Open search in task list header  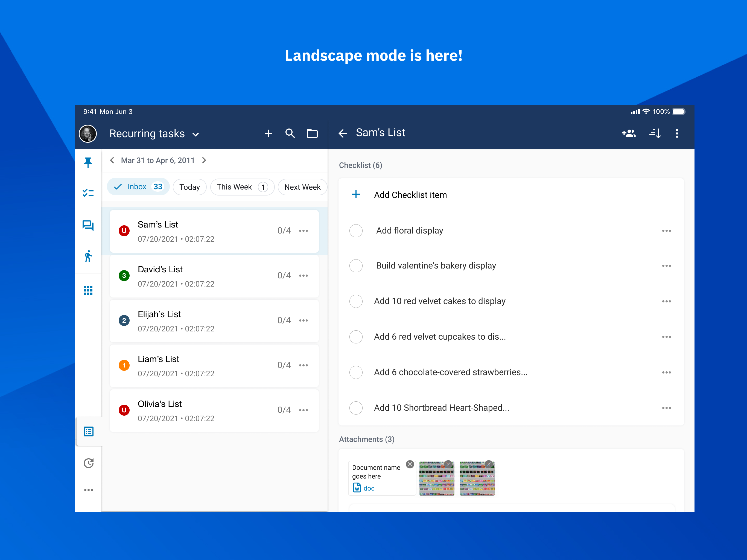coord(290,133)
